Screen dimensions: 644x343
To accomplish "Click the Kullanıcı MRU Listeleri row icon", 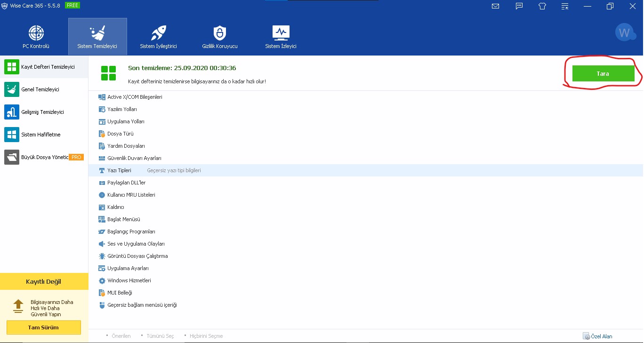I will (x=102, y=195).
